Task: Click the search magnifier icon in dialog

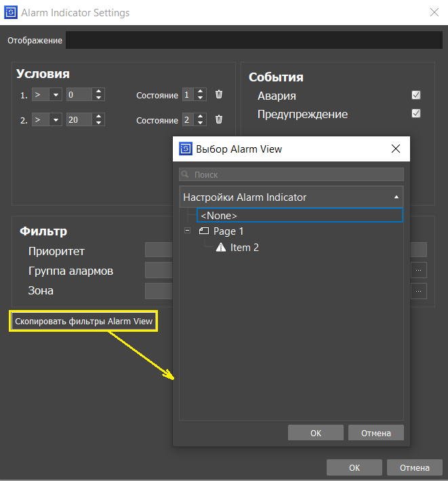Action: [x=185, y=174]
